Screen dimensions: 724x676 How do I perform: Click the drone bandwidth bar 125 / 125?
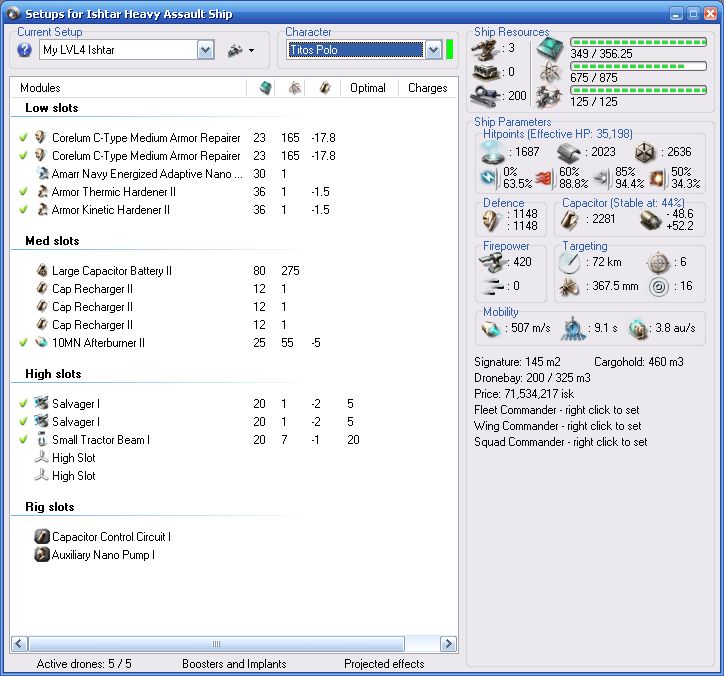tap(638, 90)
